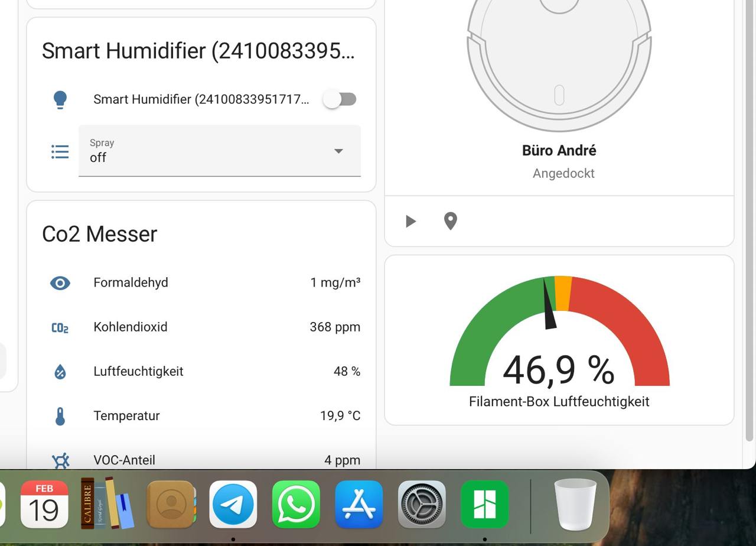This screenshot has width=756, height=546.
Task: Open the Büro André vacuum details
Action: click(559, 151)
